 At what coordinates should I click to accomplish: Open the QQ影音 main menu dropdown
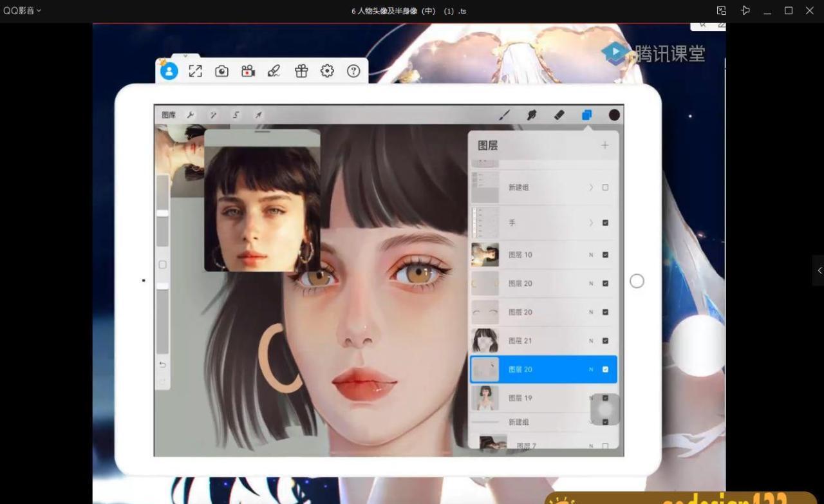(22, 10)
